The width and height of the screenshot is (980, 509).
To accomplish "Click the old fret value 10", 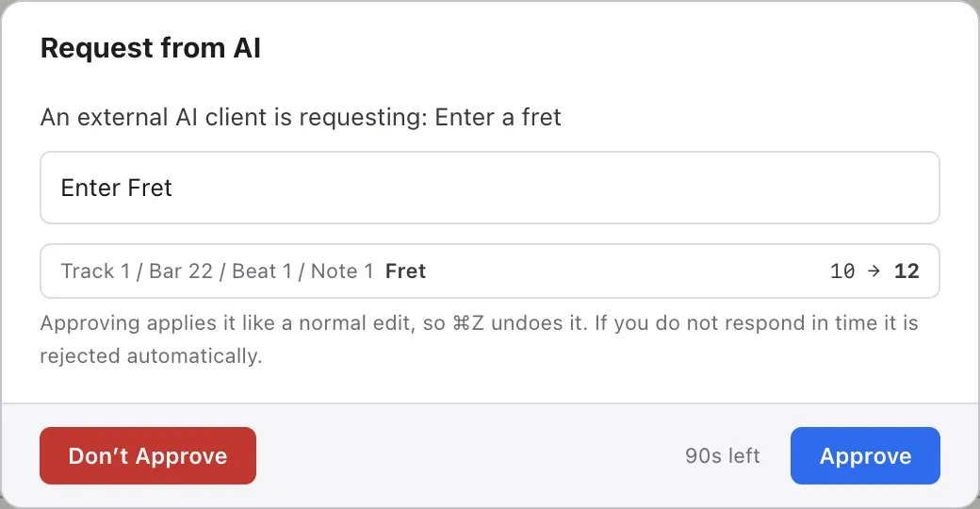I will [841, 271].
